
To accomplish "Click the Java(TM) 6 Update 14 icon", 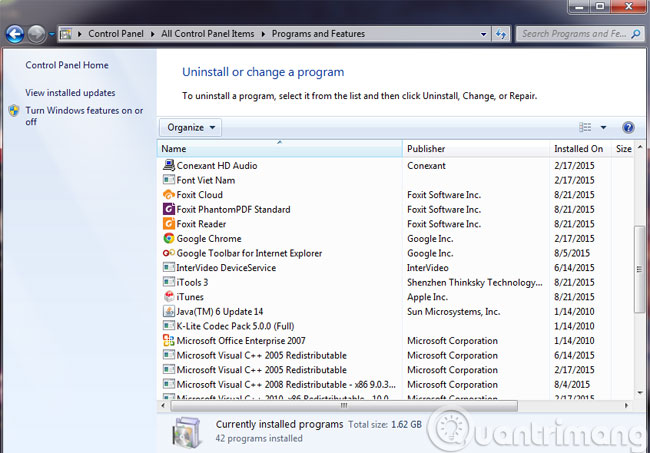I will click(x=169, y=311).
